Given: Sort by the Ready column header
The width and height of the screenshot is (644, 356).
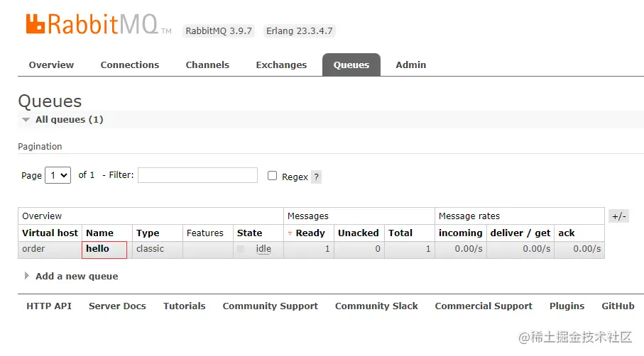Looking at the screenshot, I should (310, 233).
